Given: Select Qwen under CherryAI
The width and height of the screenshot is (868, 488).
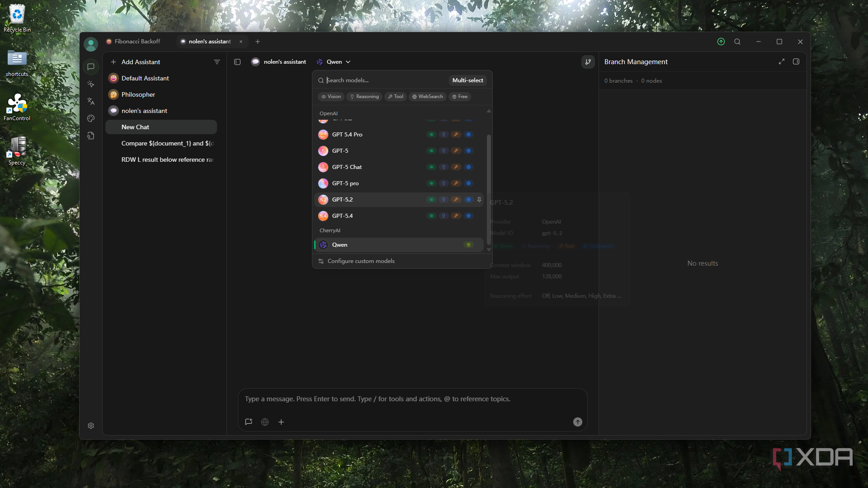Looking at the screenshot, I should 399,244.
